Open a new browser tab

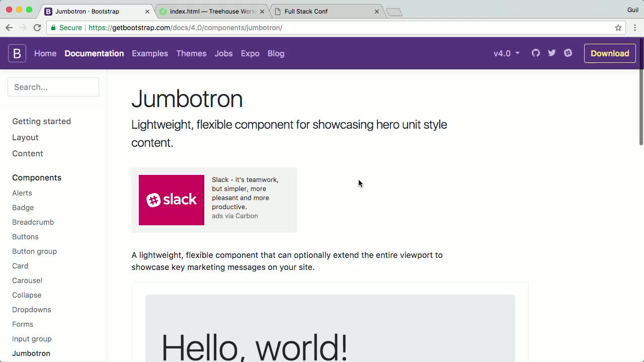[x=394, y=12]
